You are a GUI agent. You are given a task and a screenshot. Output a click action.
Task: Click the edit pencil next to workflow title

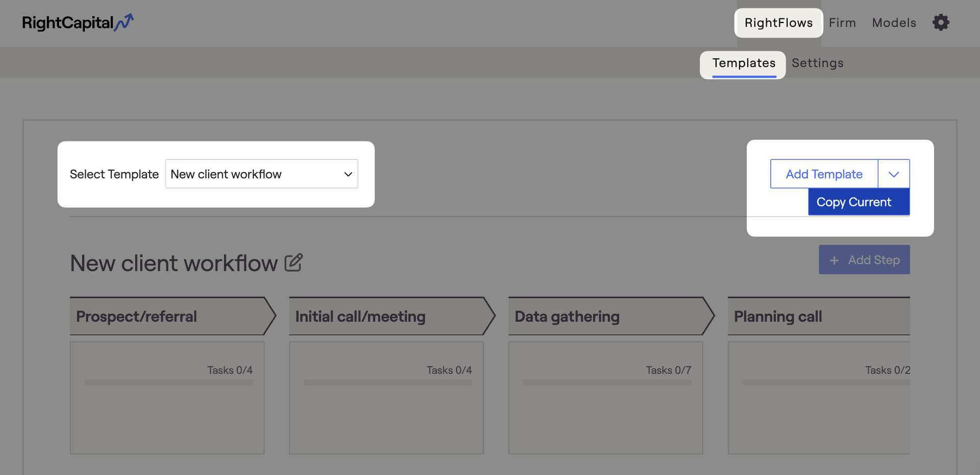point(293,263)
